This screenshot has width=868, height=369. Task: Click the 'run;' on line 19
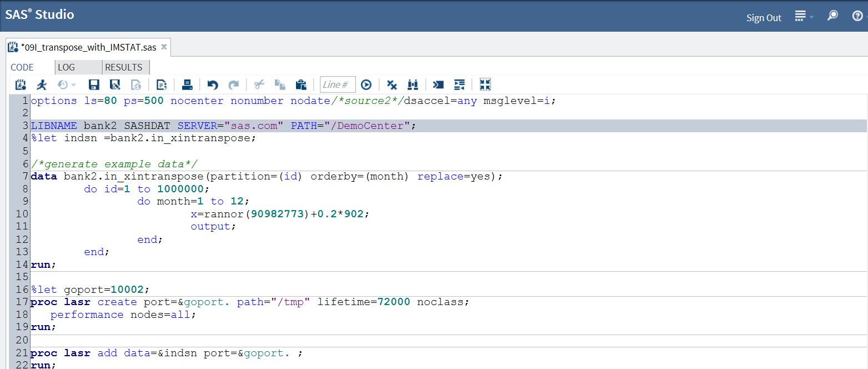[44, 327]
